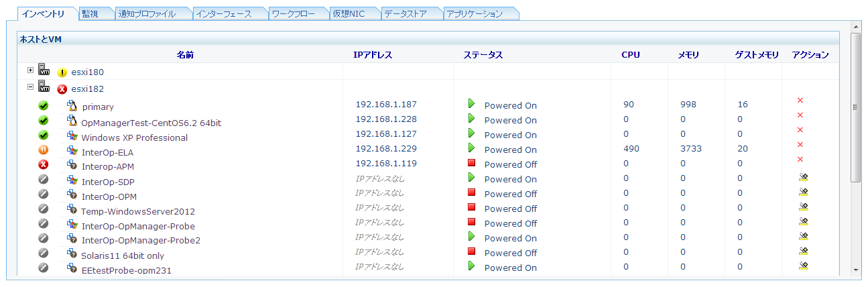Image resolution: width=868 pixels, height=287 pixels.
Task: Click the メモリ column header
Action: coord(688,55)
